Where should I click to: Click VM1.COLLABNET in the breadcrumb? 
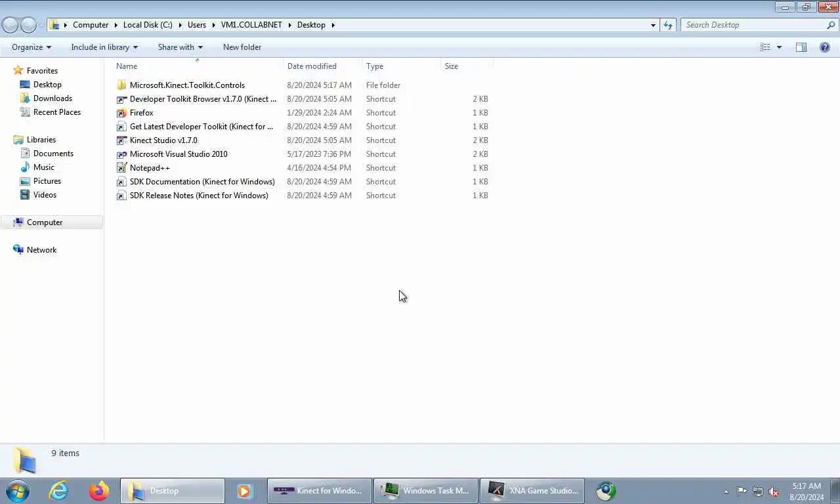point(251,25)
